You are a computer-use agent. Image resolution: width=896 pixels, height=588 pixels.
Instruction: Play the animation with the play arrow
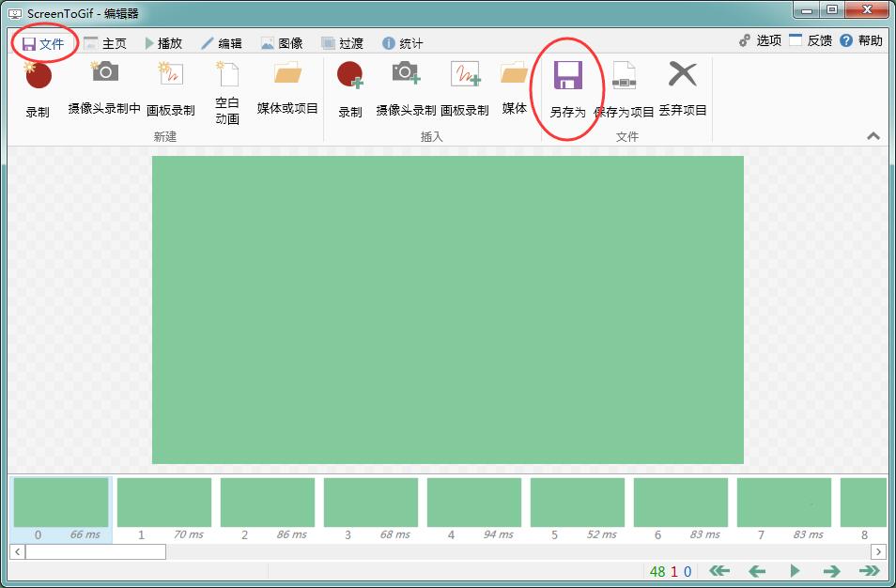click(x=795, y=571)
